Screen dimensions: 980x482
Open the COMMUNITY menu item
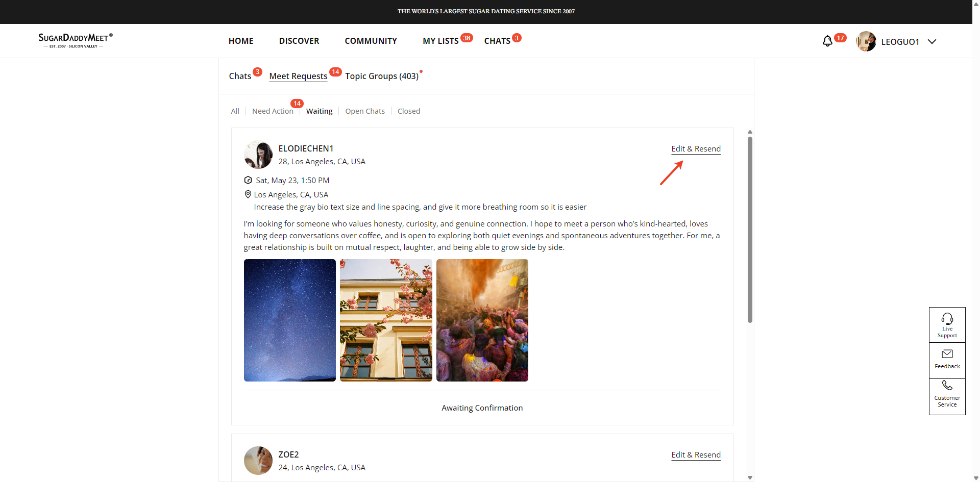tap(371, 41)
